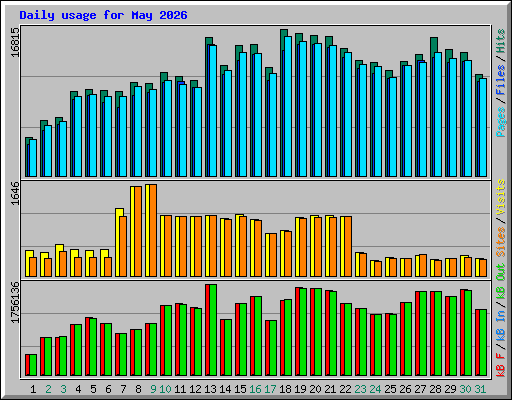Select the blue "Files" legend label
Screen dimensions: 512x400
(x=500, y=80)
